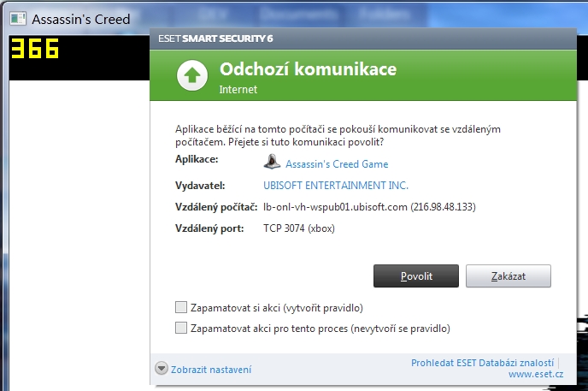Check 'Zapamatovat si akci (vytvořit pravidlo)'
Viewport: 588px width, 391px height.
pos(181,307)
